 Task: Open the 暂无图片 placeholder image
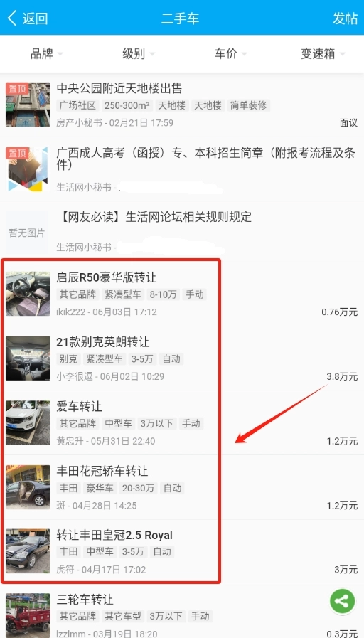coord(27,233)
